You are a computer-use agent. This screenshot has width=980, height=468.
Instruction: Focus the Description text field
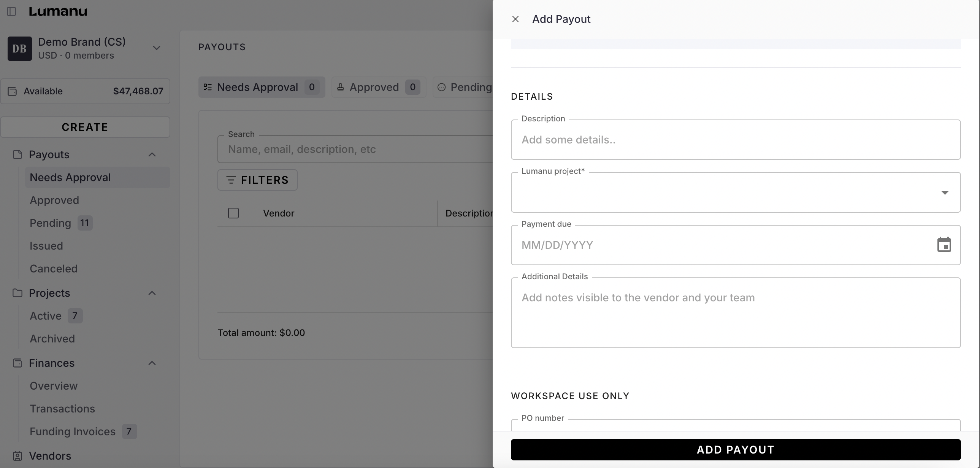click(735, 140)
